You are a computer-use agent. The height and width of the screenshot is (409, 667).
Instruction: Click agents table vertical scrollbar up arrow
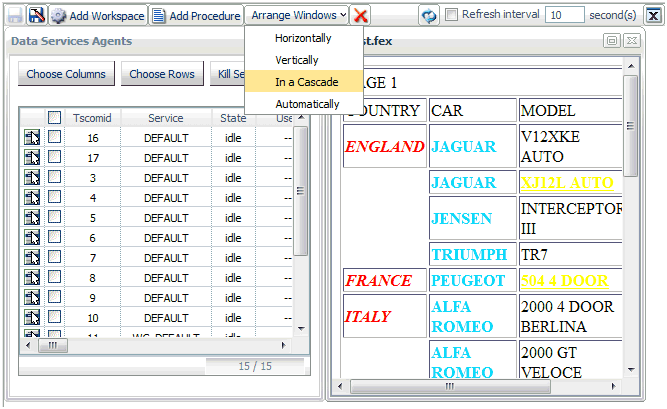(301, 117)
